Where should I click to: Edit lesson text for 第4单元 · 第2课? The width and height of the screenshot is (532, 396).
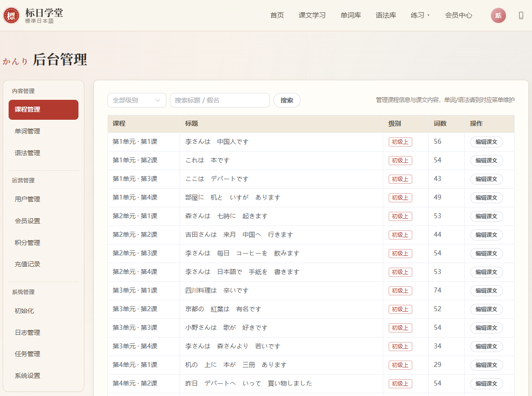(486, 383)
